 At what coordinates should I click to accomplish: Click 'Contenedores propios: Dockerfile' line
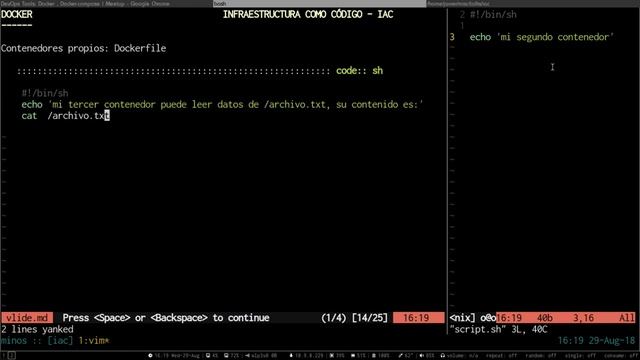[84, 48]
